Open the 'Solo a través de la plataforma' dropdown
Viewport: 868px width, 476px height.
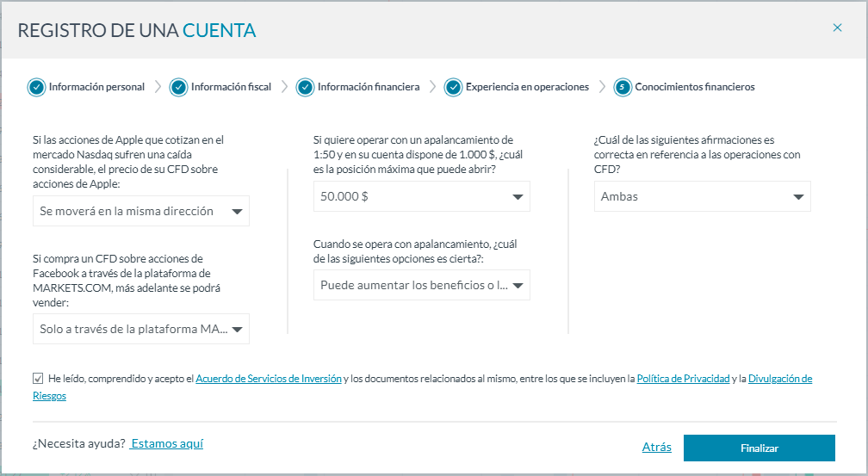pos(141,329)
